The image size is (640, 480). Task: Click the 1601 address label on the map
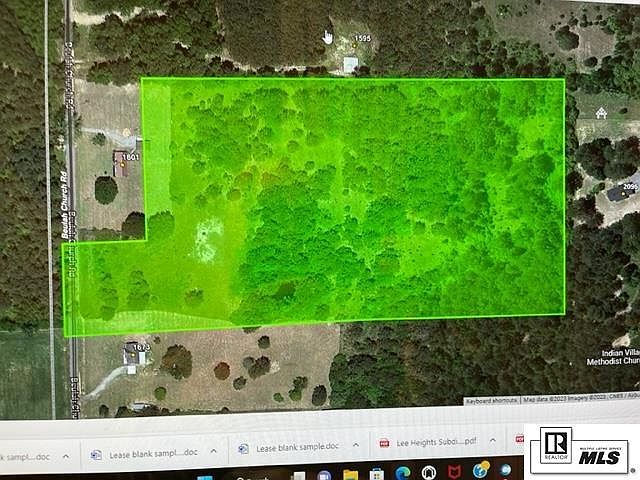[131, 157]
